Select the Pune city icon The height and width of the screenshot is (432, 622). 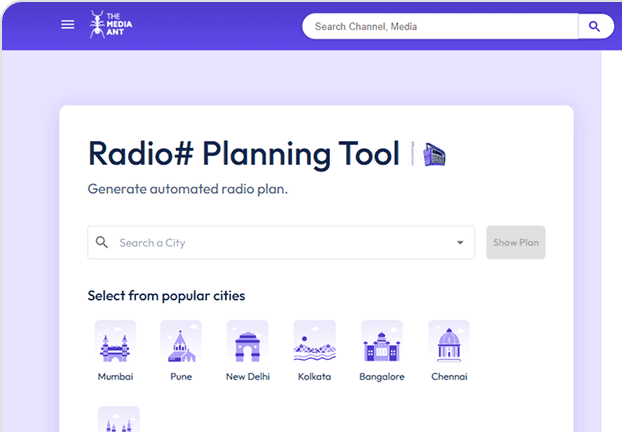181,342
